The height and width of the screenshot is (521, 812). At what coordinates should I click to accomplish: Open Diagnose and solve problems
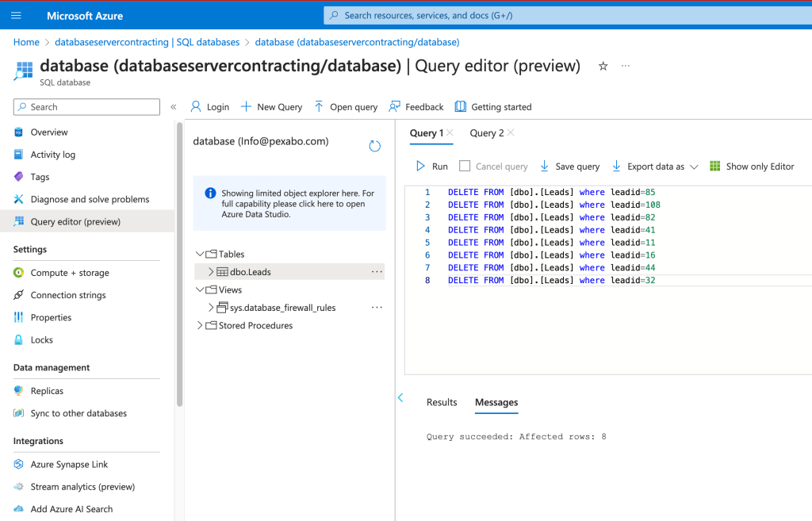point(90,199)
